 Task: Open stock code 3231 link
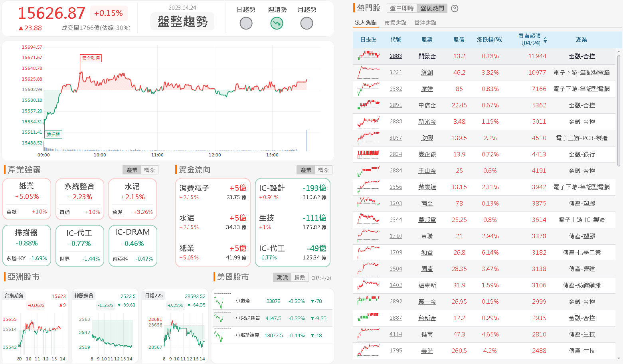[x=396, y=73]
